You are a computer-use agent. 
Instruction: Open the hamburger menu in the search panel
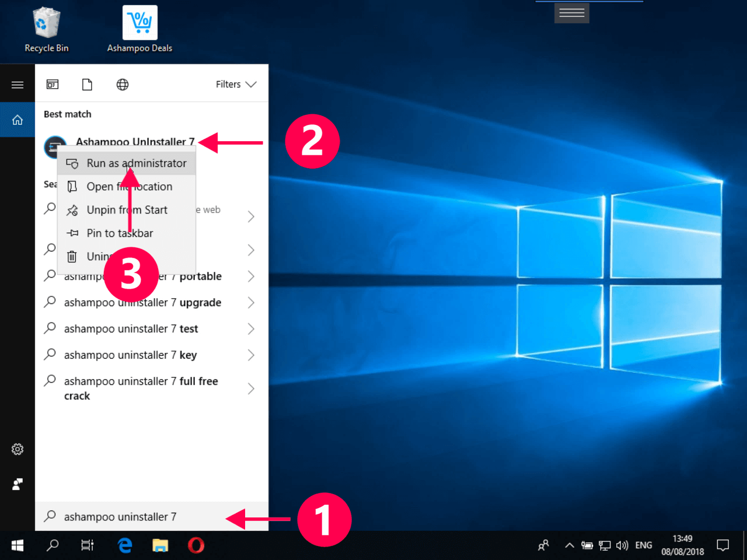coord(18,83)
